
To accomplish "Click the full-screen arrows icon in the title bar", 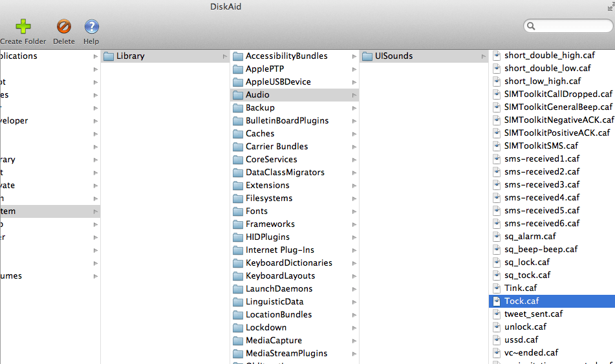I will pos(610,6).
